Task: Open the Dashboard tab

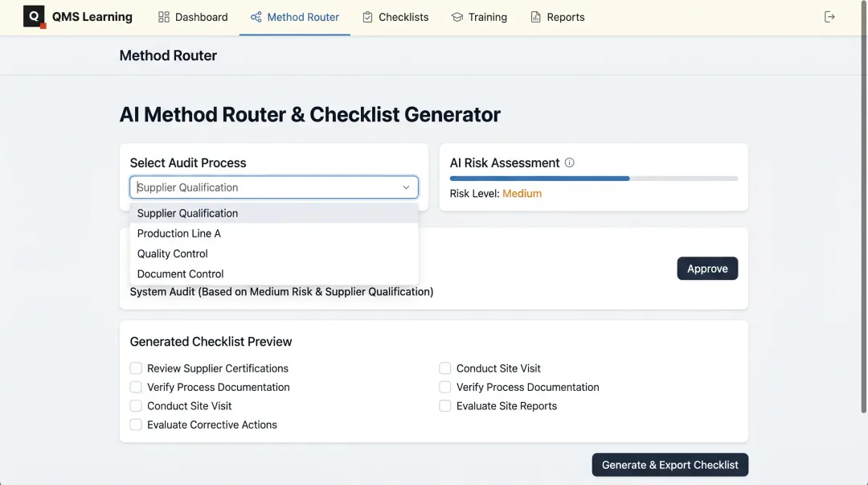Action: (x=193, y=17)
